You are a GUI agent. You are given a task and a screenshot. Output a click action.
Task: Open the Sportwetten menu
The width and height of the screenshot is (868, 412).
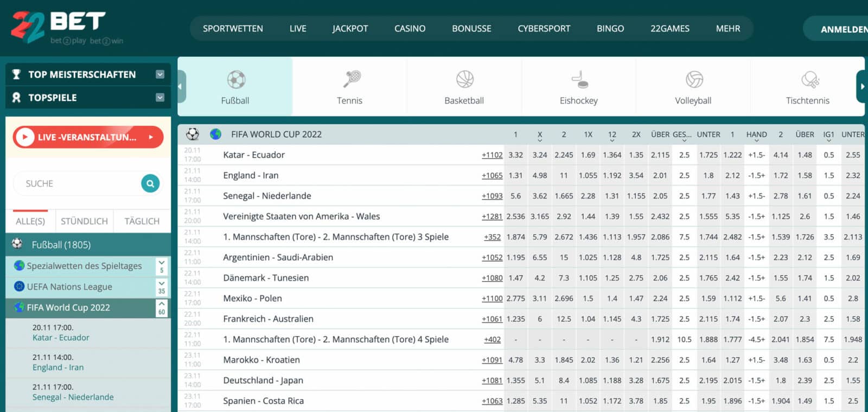tap(233, 28)
